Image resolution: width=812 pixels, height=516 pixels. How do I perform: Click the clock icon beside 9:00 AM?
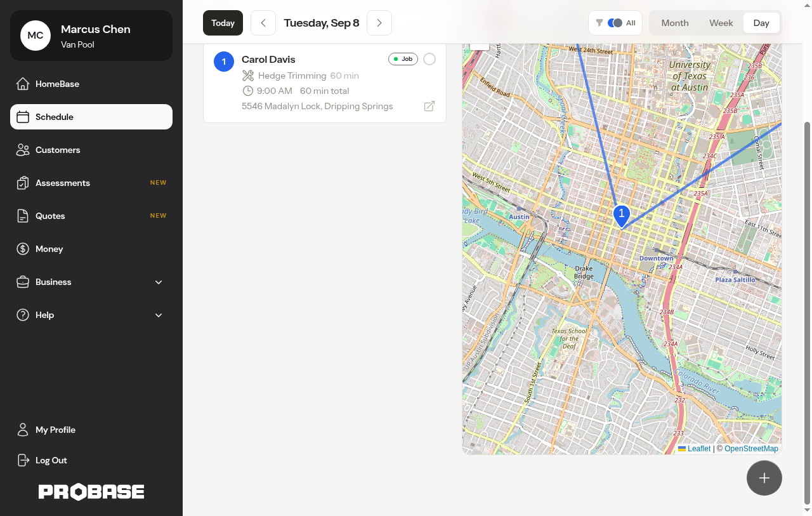point(248,91)
